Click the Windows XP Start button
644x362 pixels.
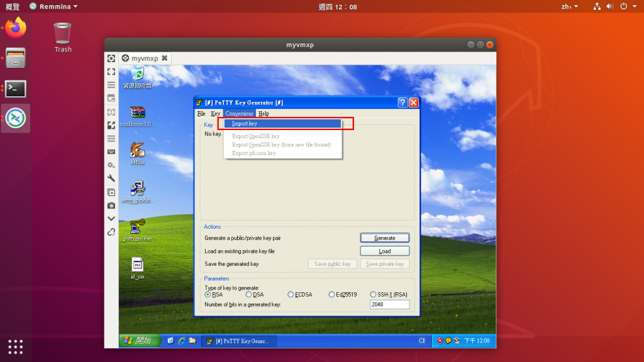(140, 341)
